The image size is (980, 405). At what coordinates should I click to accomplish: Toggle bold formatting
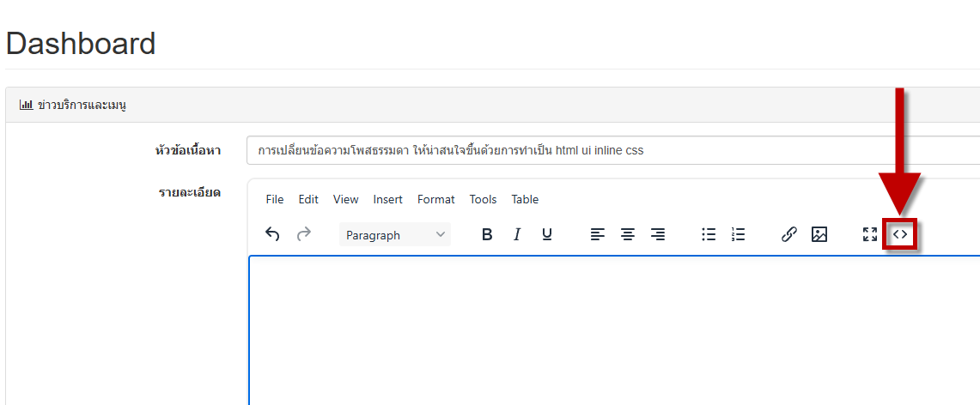tap(488, 234)
